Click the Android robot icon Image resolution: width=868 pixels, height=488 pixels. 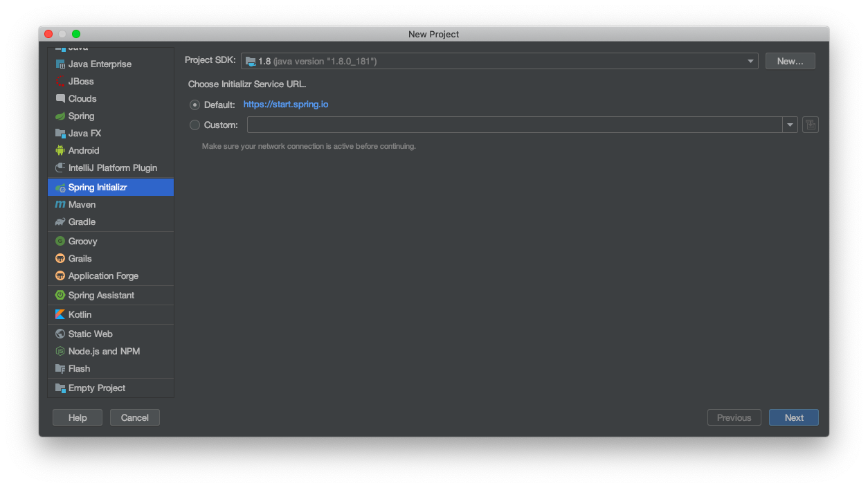click(x=60, y=151)
